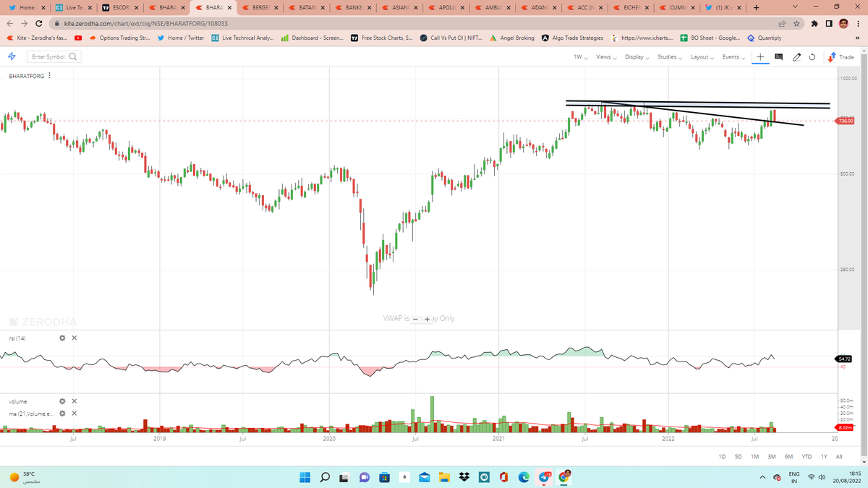This screenshot has width=868, height=488.
Task: Open the Layout dropdown
Action: click(x=701, y=56)
